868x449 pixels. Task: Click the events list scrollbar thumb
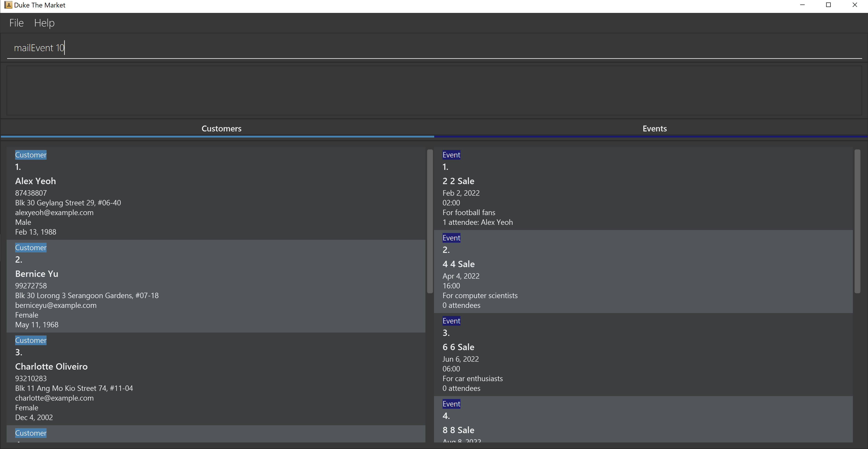(857, 221)
